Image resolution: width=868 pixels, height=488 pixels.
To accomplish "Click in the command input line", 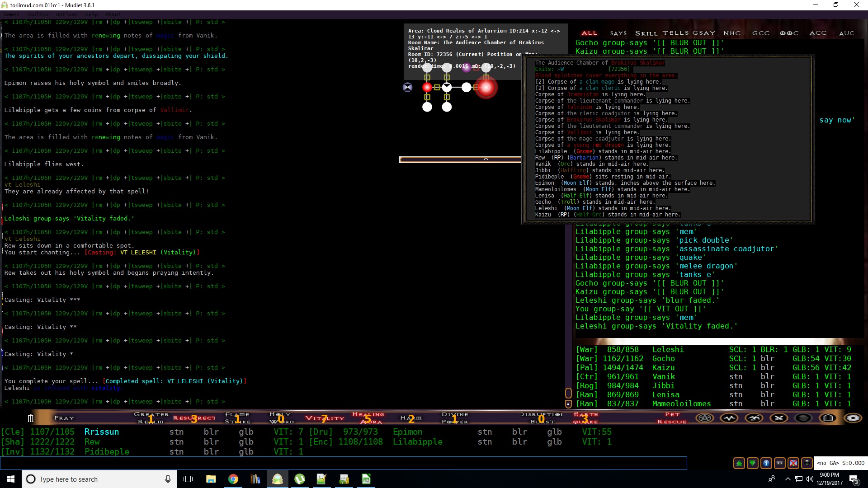I will pyautogui.click(x=344, y=463).
